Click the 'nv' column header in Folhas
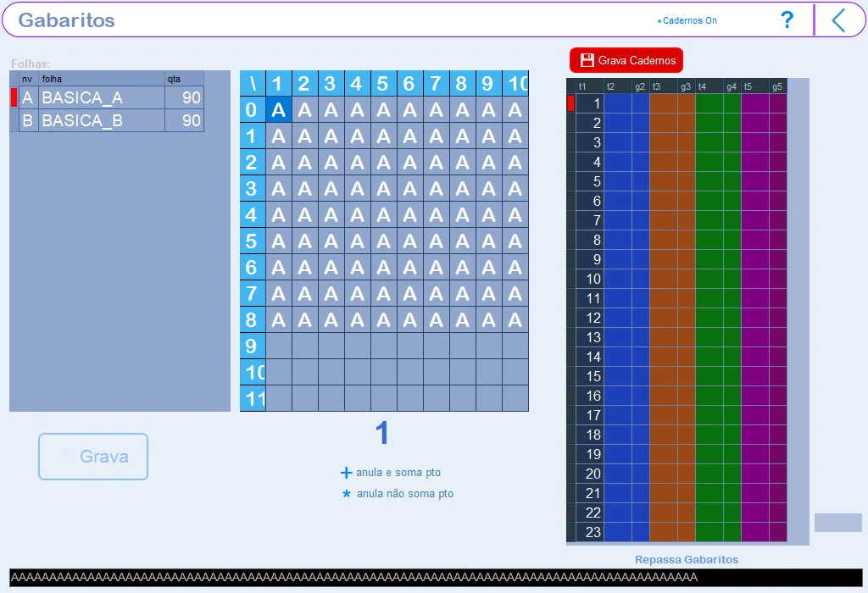 (x=28, y=79)
